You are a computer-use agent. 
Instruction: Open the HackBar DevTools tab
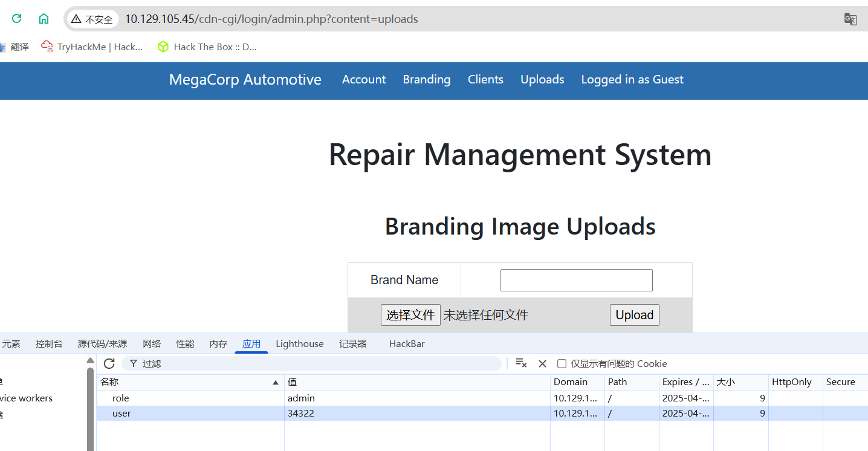(407, 344)
